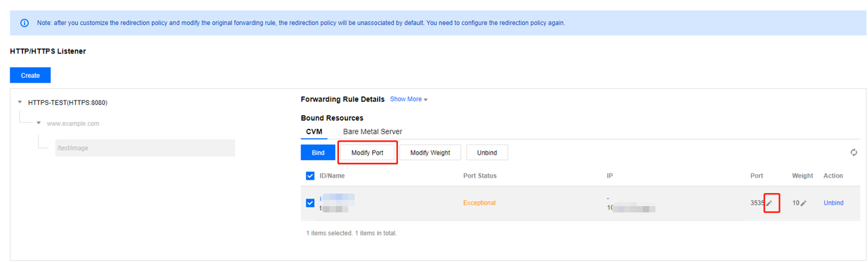This screenshot has width=868, height=263.
Task: Click the Create listener button
Action: 31,75
